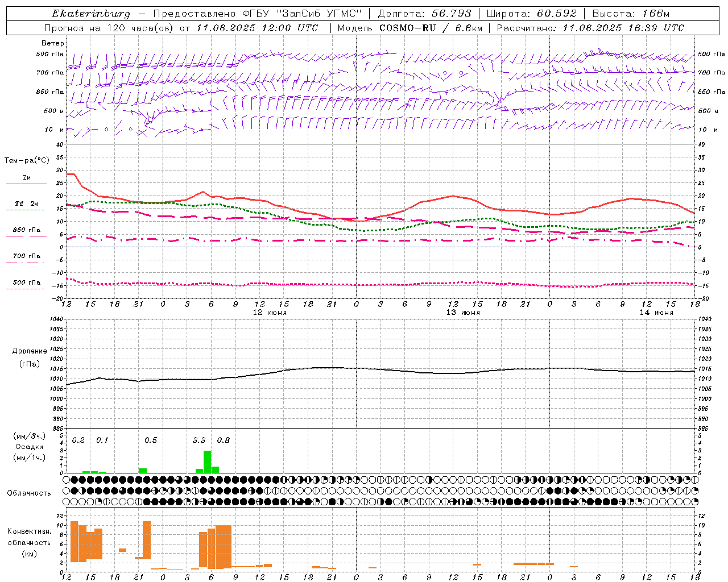
Task: Click the forecast start time '11.06.2025 12:00 UTC'
Action: (257, 28)
